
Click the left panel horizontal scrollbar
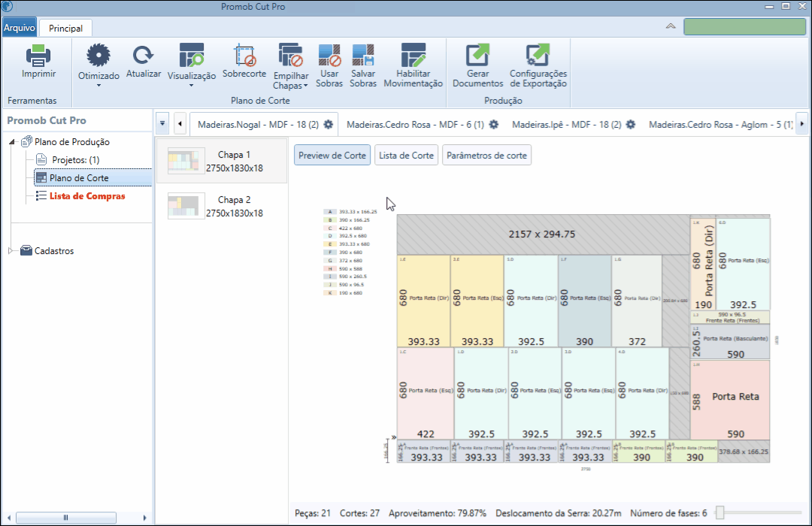(x=65, y=517)
